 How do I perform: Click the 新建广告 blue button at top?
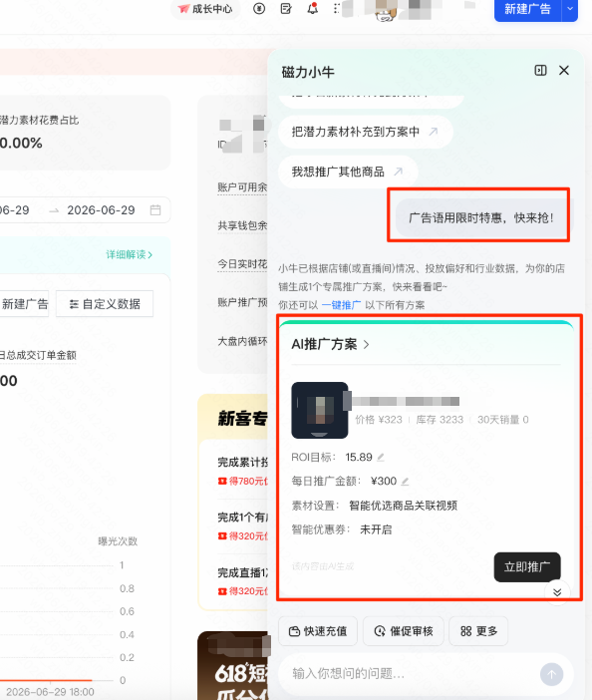[527, 9]
